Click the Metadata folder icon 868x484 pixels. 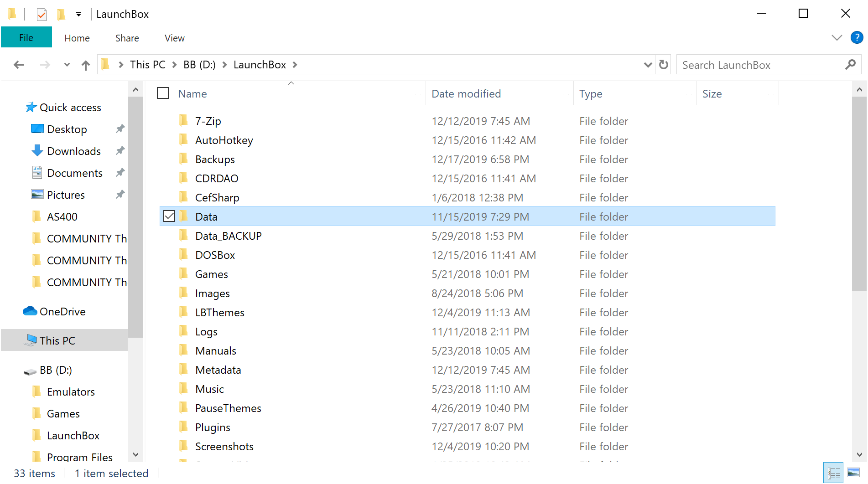(x=183, y=370)
